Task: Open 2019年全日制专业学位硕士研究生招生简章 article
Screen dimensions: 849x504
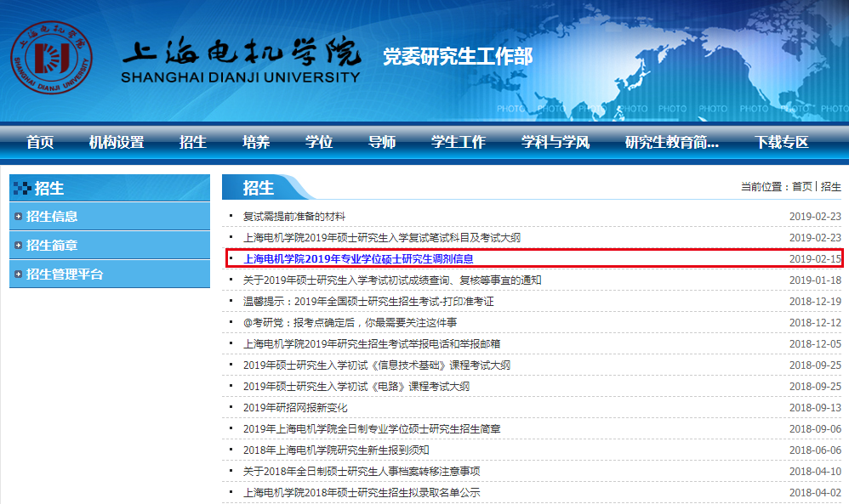Action: pyautogui.click(x=372, y=429)
